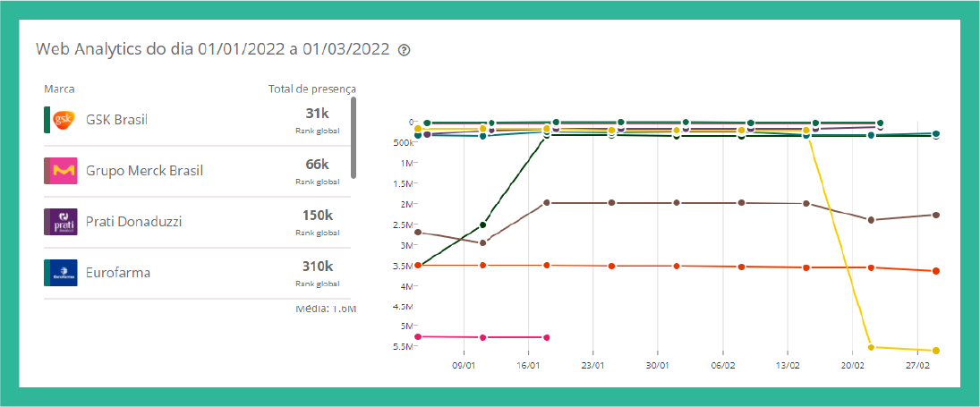
Task: Click the GSK orange logo icon
Action: (64, 120)
